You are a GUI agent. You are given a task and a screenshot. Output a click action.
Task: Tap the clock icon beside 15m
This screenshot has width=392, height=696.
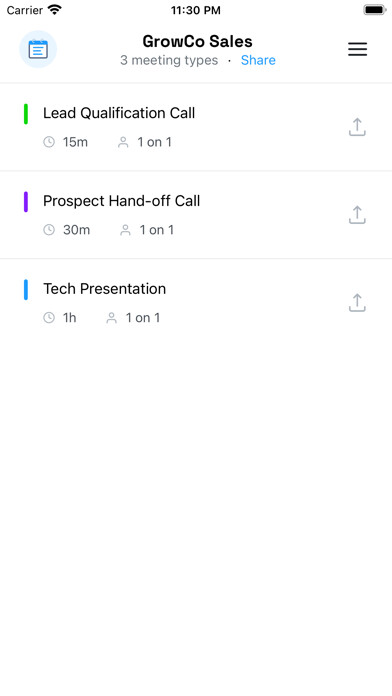pyautogui.click(x=49, y=142)
